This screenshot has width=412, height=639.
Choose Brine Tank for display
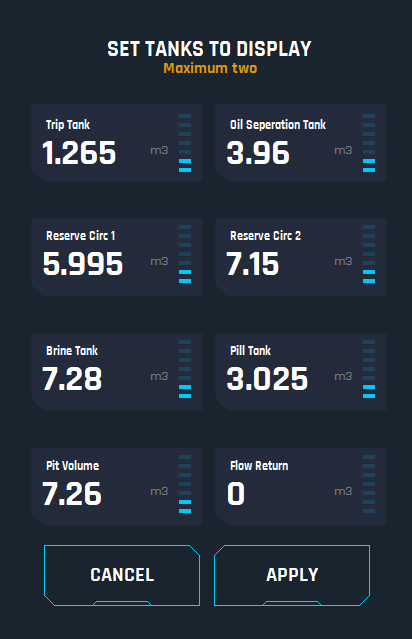point(117,372)
